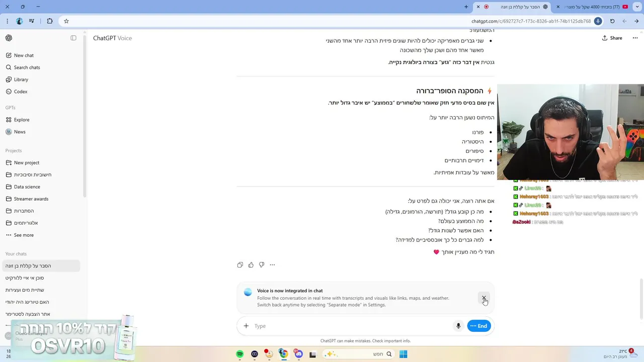This screenshot has height=362, width=644.
Task: Open more actions for the response
Action: point(272,265)
